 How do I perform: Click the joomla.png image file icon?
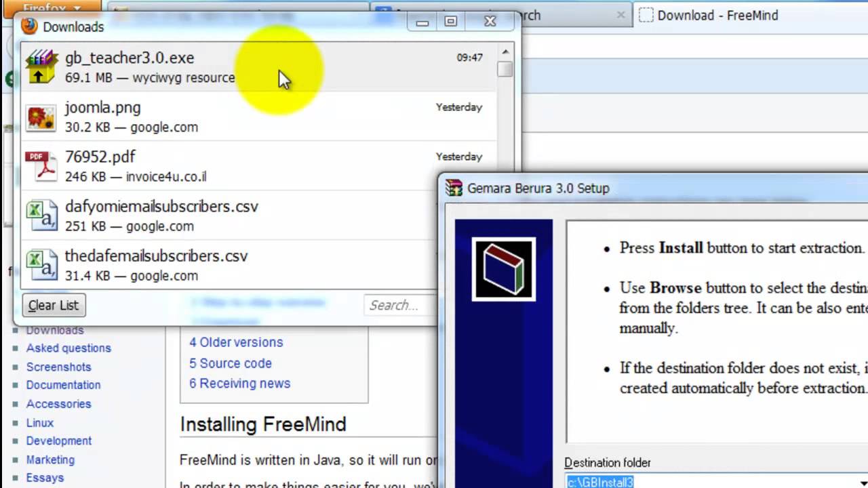(x=41, y=117)
